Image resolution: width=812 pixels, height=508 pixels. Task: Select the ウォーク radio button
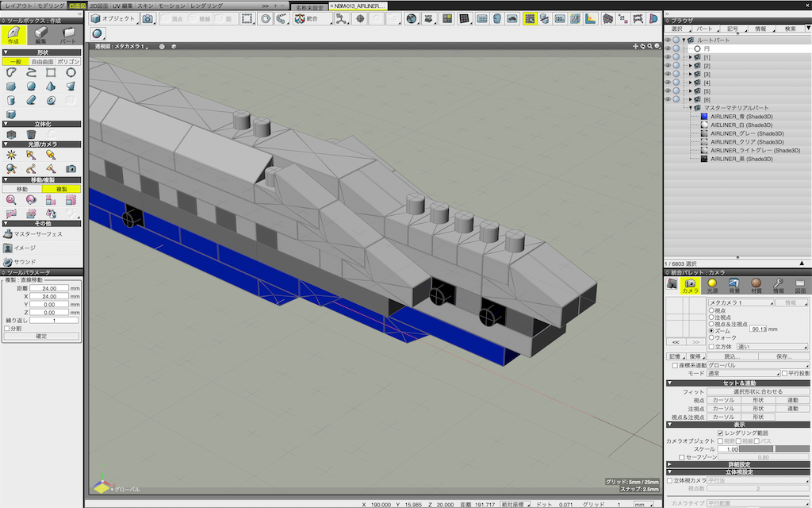pos(711,337)
